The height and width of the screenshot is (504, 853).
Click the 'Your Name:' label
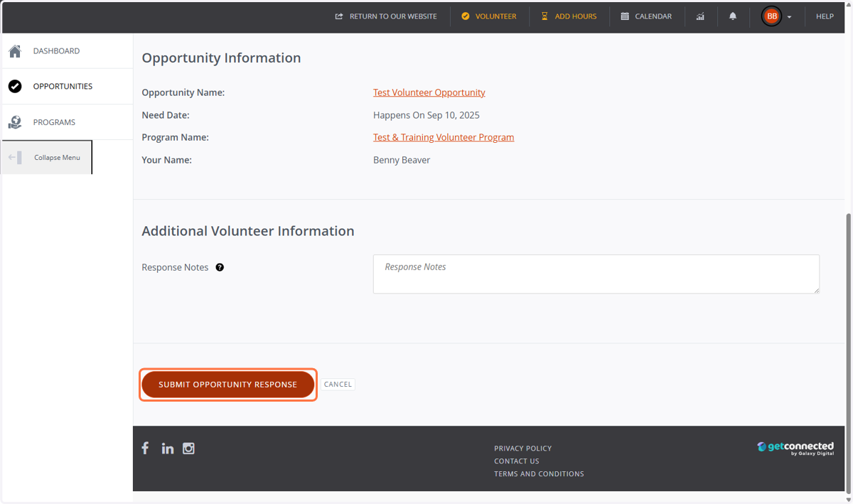click(167, 160)
